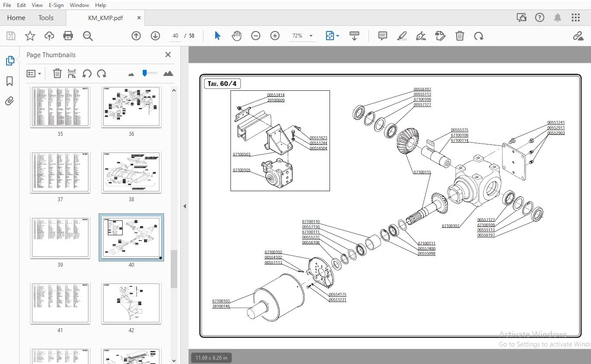Open the E-Sign menu
The height and width of the screenshot is (364, 591).
[x=56, y=5]
